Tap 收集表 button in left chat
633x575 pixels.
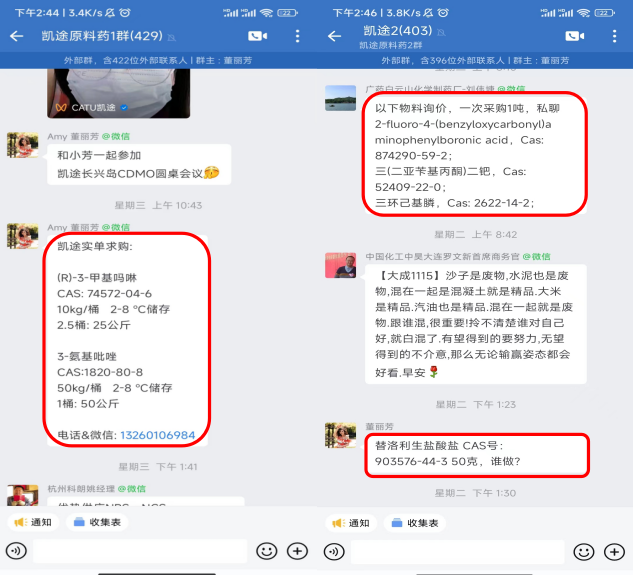97,522
